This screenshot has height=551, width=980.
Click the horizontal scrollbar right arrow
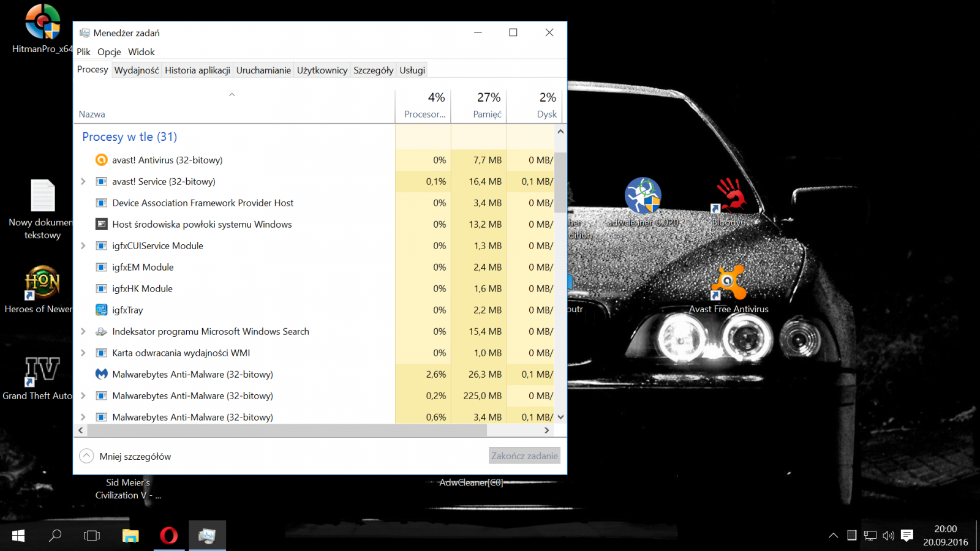(x=547, y=430)
